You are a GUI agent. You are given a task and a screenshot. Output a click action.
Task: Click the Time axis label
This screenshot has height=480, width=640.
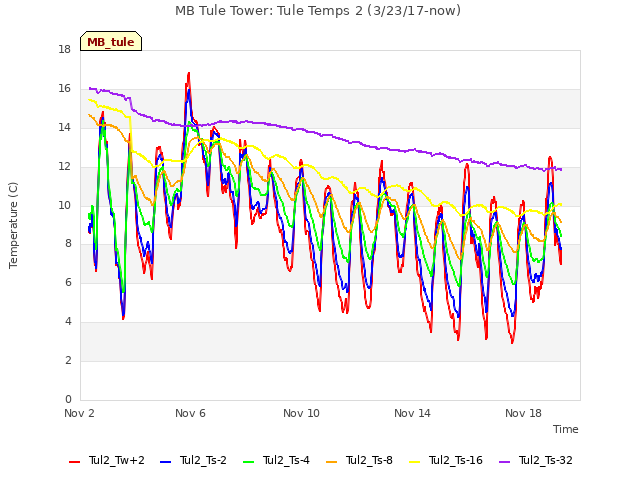click(566, 429)
